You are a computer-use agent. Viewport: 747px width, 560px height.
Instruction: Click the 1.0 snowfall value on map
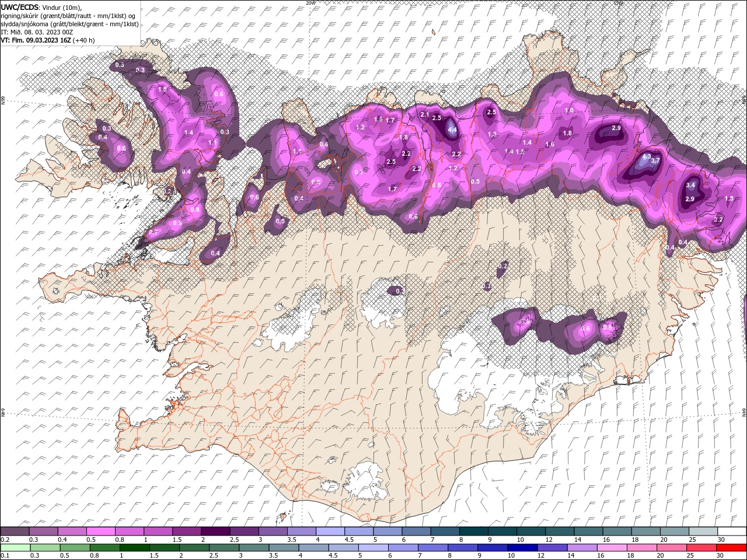(570, 110)
